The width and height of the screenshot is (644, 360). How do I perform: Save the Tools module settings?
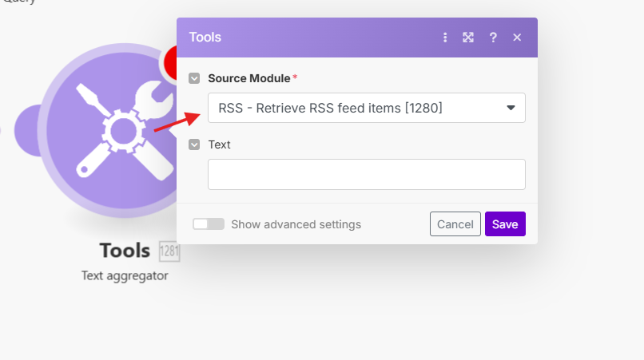pos(505,224)
